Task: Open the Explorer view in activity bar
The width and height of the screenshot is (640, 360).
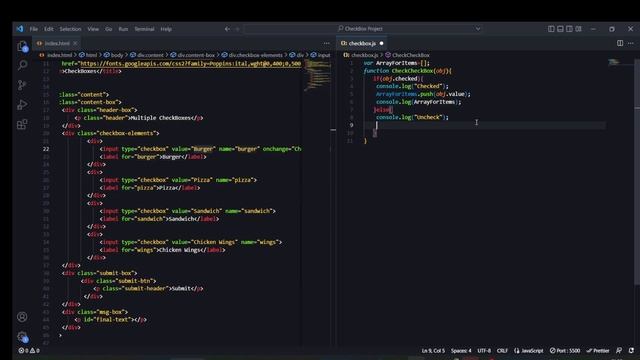Action: coord(22,46)
